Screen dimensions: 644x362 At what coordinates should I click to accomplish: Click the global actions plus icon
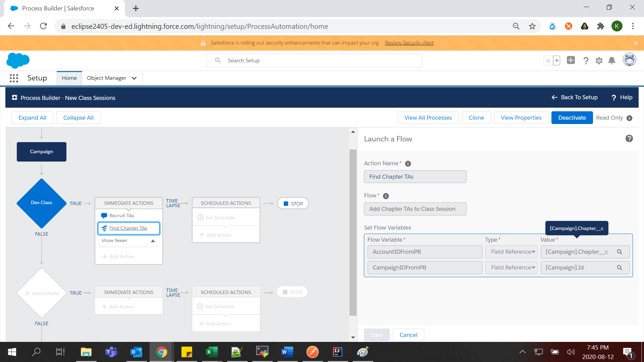point(571,60)
